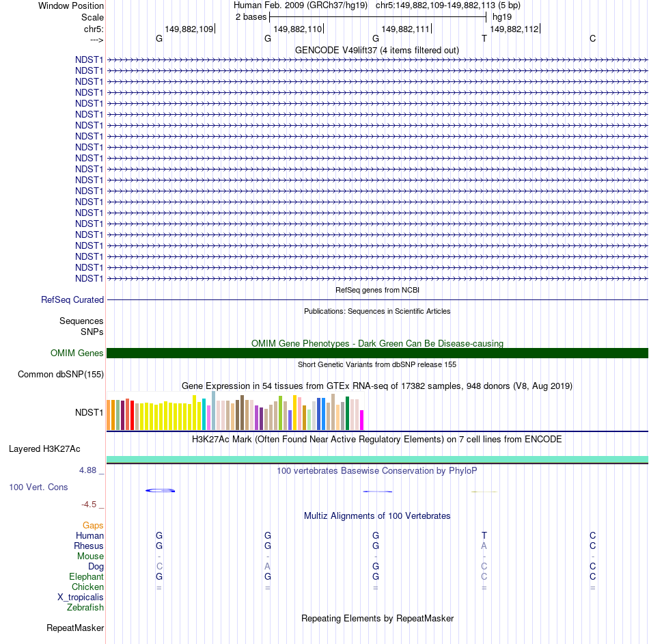Click position label 149,882,112
The image size is (649, 644).
(x=514, y=29)
